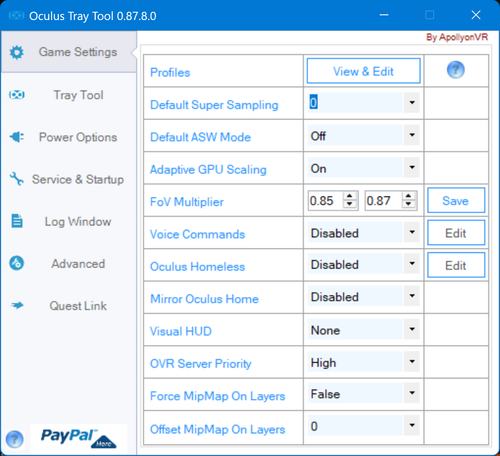Switch to Game Settings tab

point(69,52)
